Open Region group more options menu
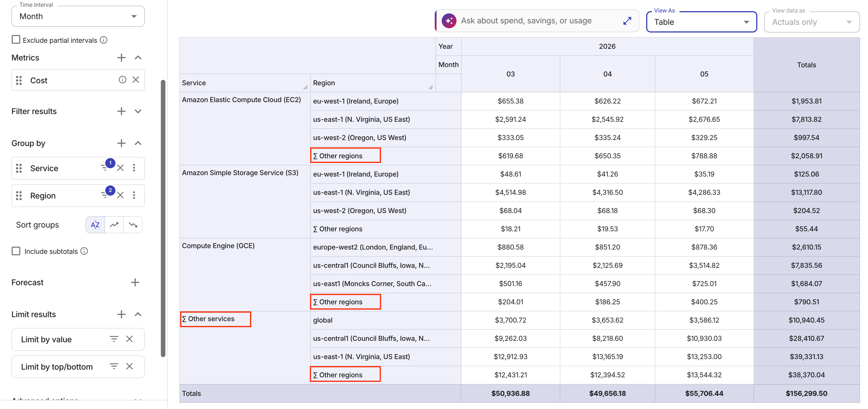868x409 pixels. coord(134,195)
